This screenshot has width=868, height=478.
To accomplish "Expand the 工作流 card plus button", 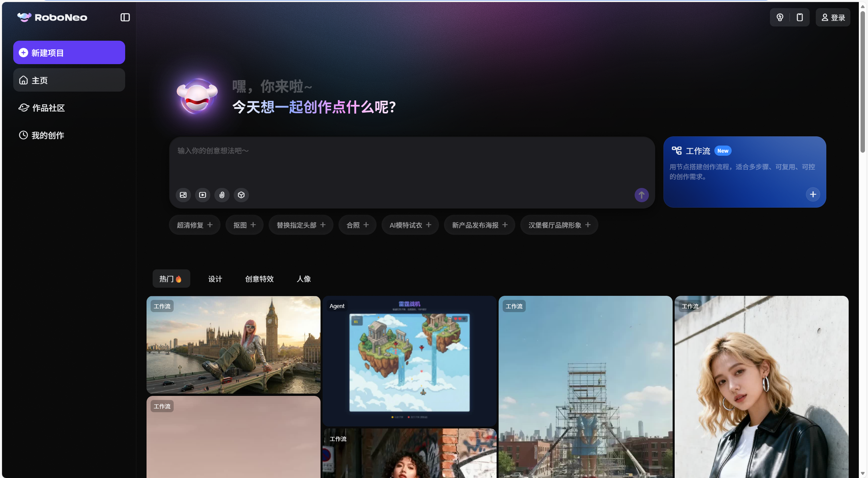I will pos(813,194).
